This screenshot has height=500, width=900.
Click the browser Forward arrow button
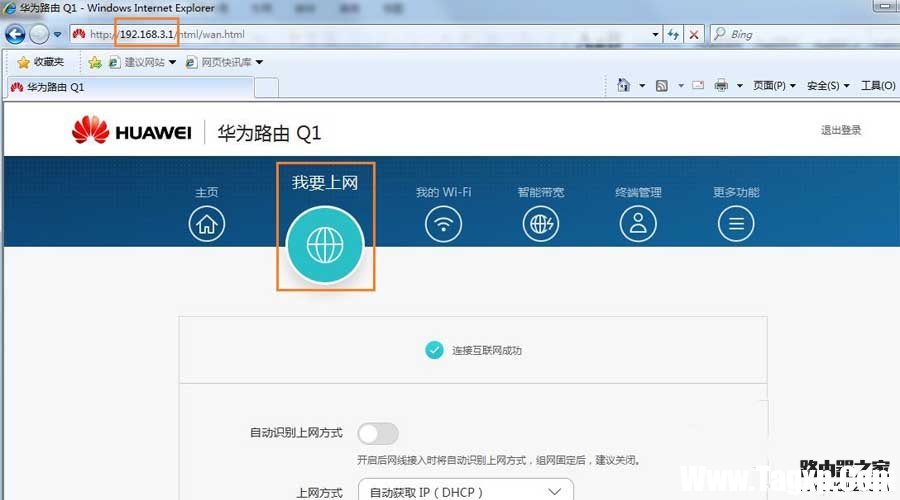pos(39,34)
